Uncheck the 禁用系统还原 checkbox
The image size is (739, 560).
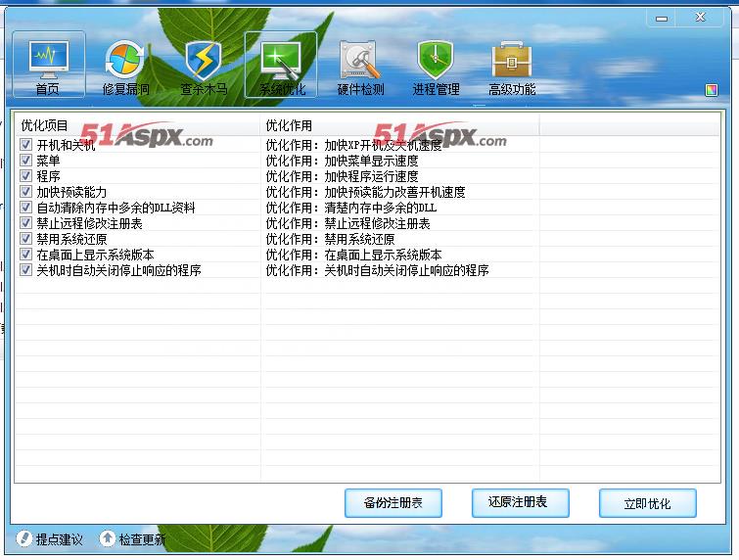coord(25,239)
